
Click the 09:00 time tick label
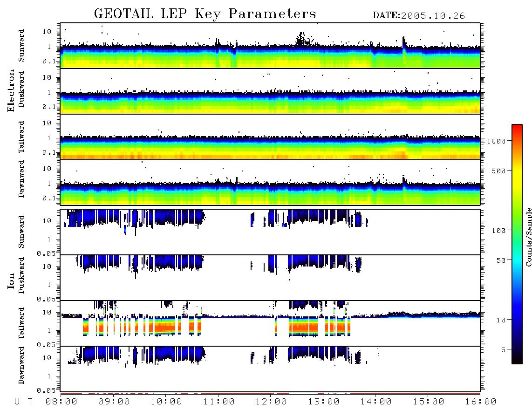(x=114, y=402)
